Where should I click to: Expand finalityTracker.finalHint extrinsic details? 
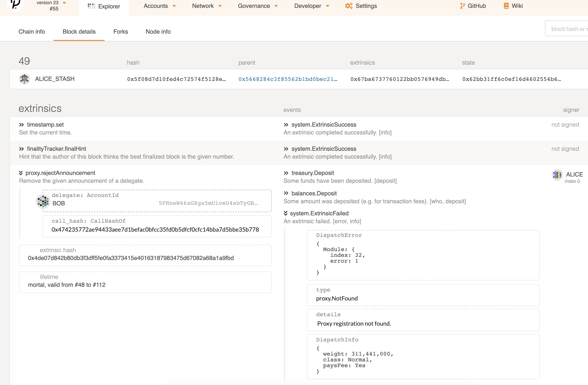pyautogui.click(x=22, y=149)
